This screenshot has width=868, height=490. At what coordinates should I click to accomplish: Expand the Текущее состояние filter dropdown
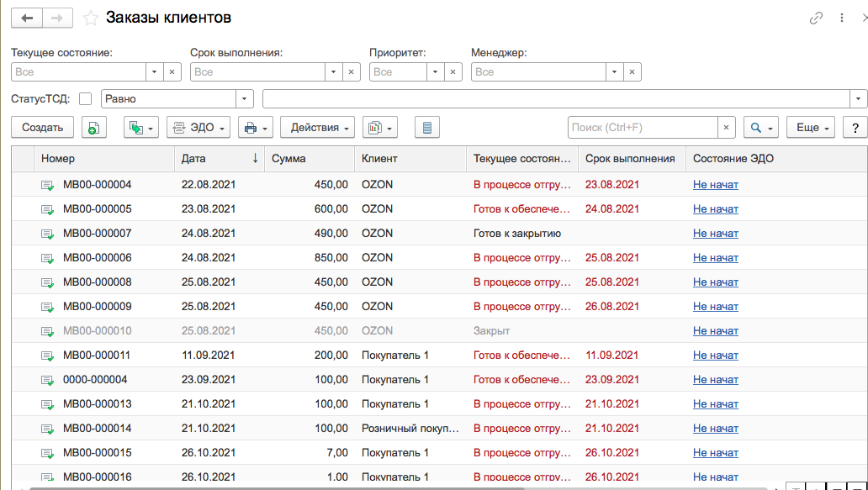click(155, 72)
